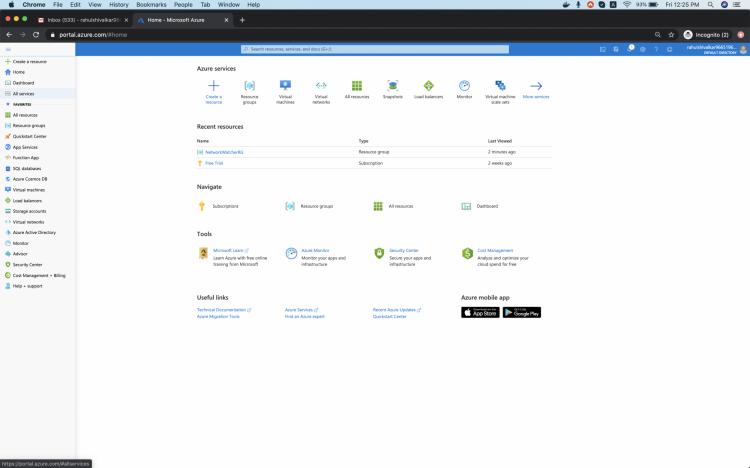Select Azure Active Directory in sidebar
The image size is (750, 468).
[34, 232]
